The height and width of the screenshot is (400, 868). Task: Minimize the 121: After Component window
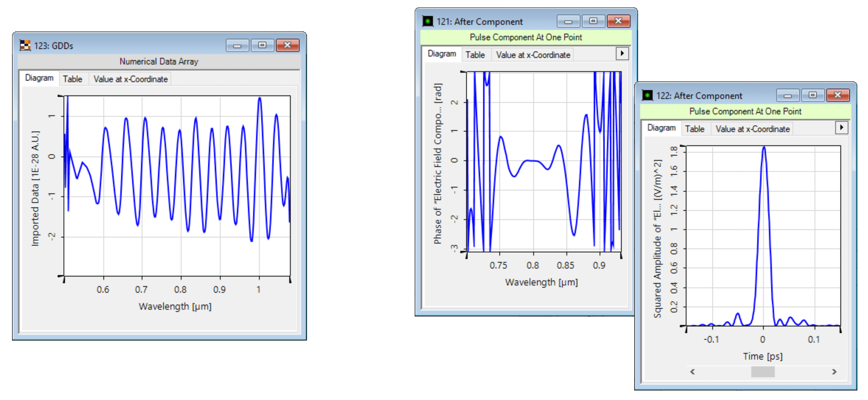568,21
